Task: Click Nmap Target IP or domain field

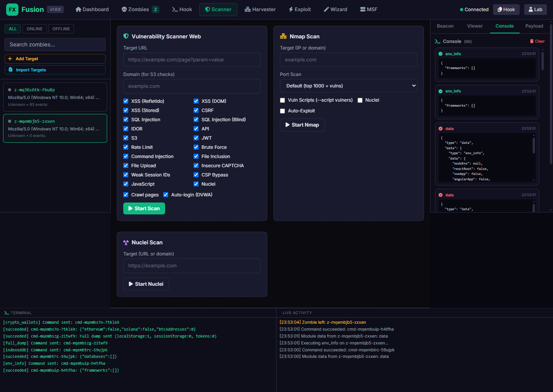Action: (349, 60)
